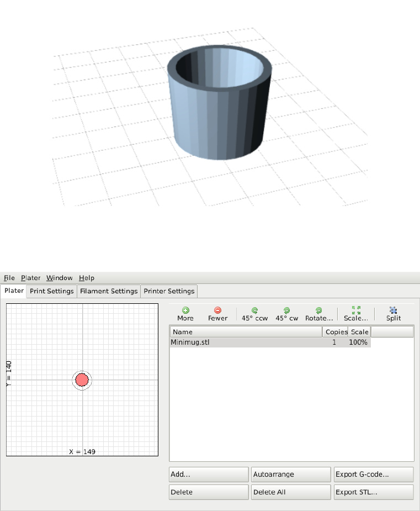Open the Rotate… dialog
Viewport: 420px width, 511px height.
point(319,314)
